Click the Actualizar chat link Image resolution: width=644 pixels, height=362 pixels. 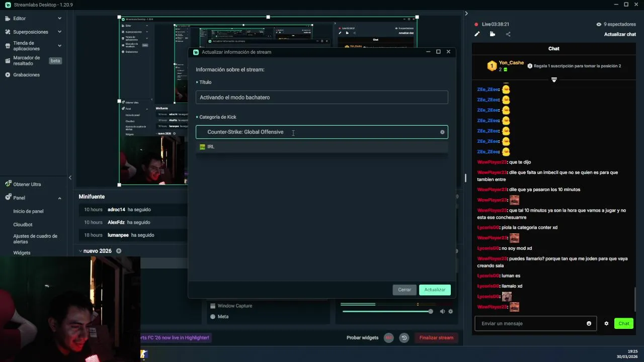coord(620,34)
